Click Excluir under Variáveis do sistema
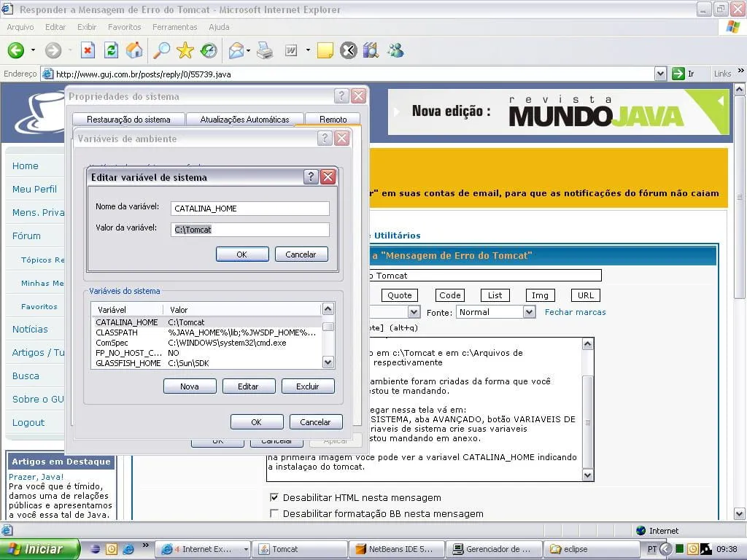Image resolution: width=747 pixels, height=560 pixels. [308, 386]
